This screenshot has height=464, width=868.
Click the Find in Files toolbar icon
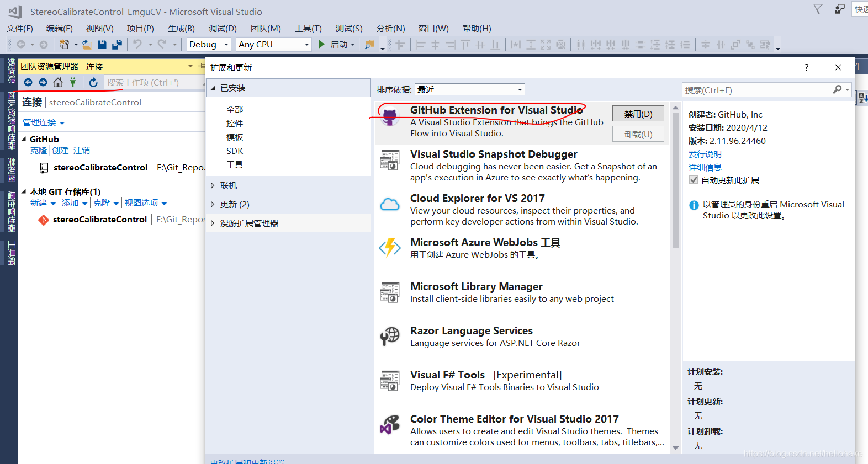tap(369, 44)
